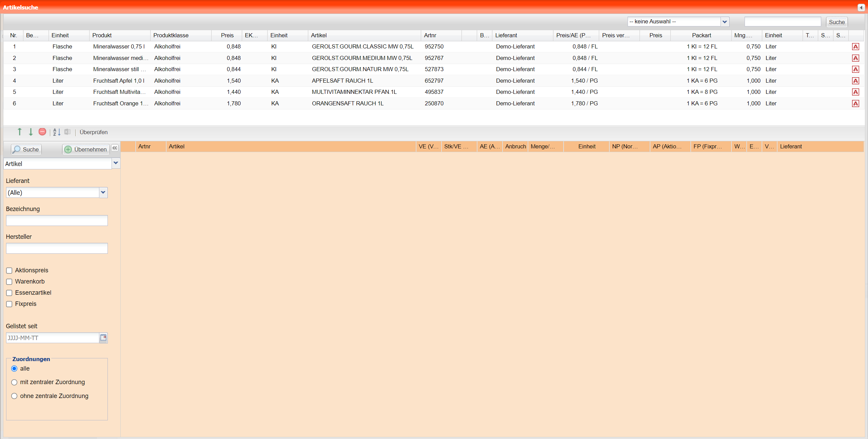Click the green move-up arrow icon

tap(20, 132)
